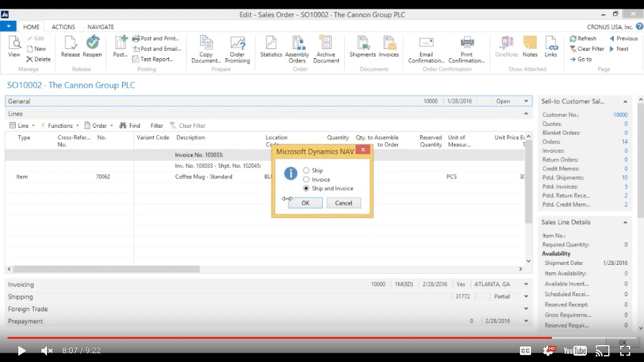Screen dimensions: 644x362
Task: Collapse Sell-to Customer Sales History
Action: [625, 101]
